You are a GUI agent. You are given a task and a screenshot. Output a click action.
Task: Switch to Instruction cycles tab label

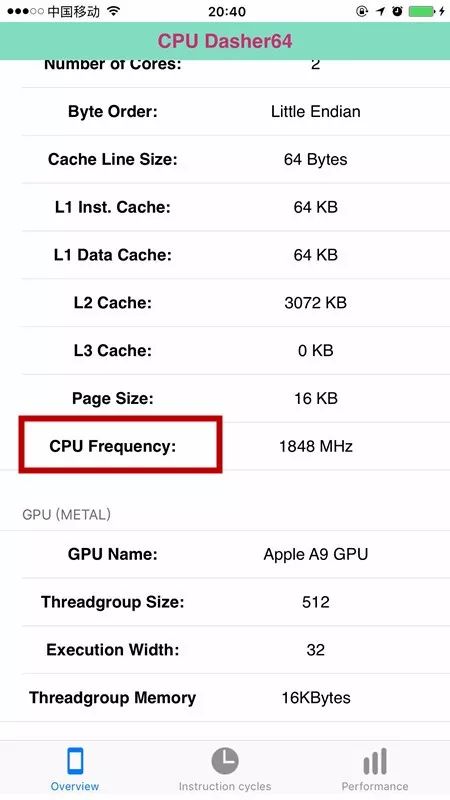pos(224,786)
